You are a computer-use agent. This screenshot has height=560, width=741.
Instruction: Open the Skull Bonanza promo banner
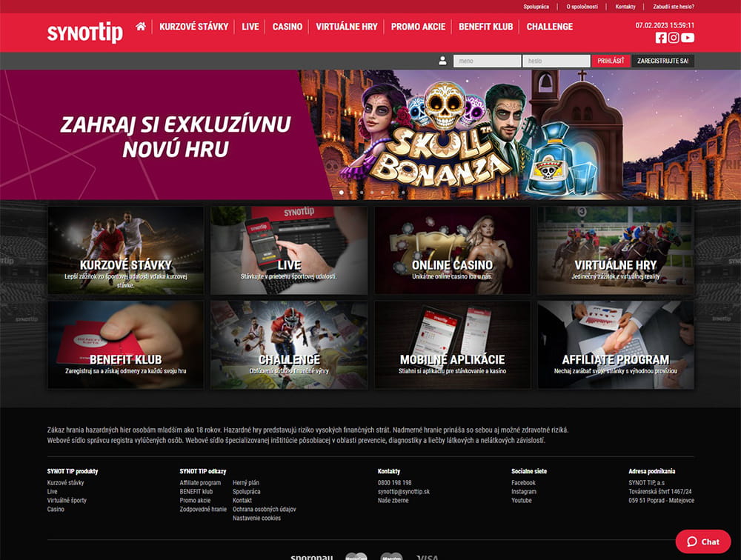click(370, 135)
